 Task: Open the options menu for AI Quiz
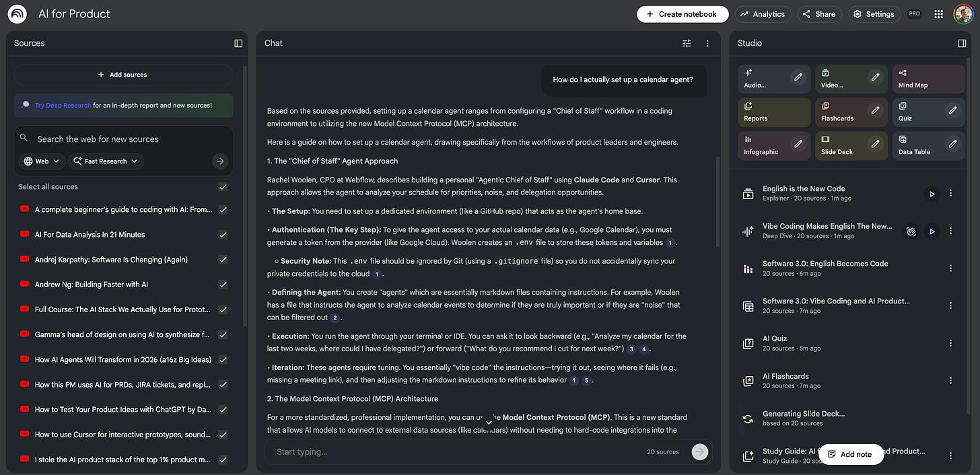pyautogui.click(x=950, y=343)
